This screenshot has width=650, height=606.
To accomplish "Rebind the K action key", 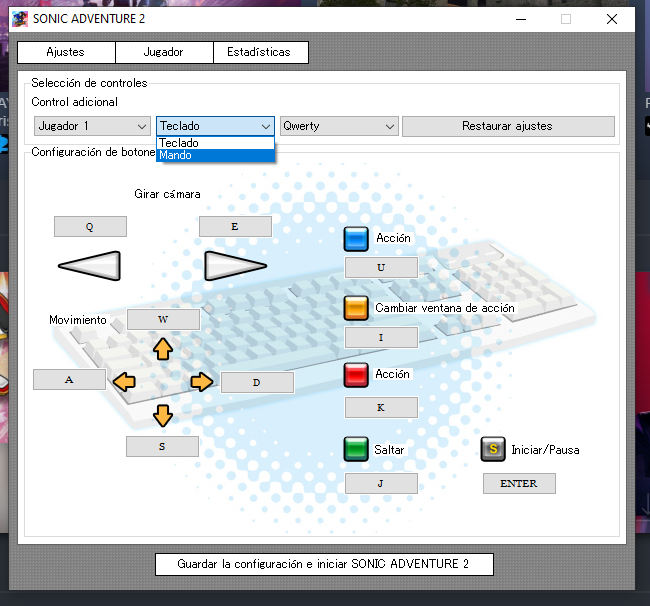I will click(x=381, y=407).
